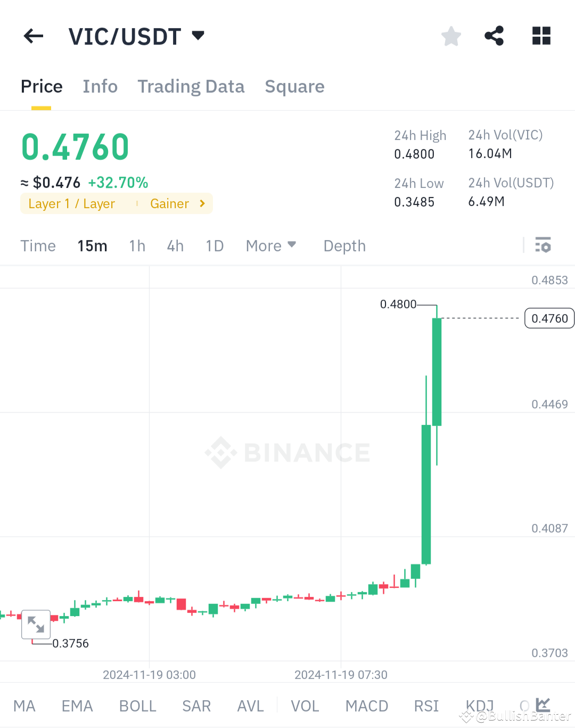
Task: Tap the fullscreen expand icon on the chart
Action: tap(36, 624)
